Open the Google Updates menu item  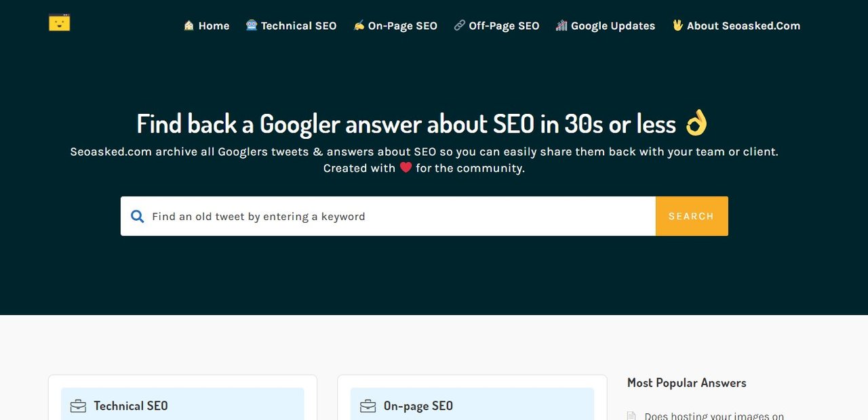click(606, 26)
